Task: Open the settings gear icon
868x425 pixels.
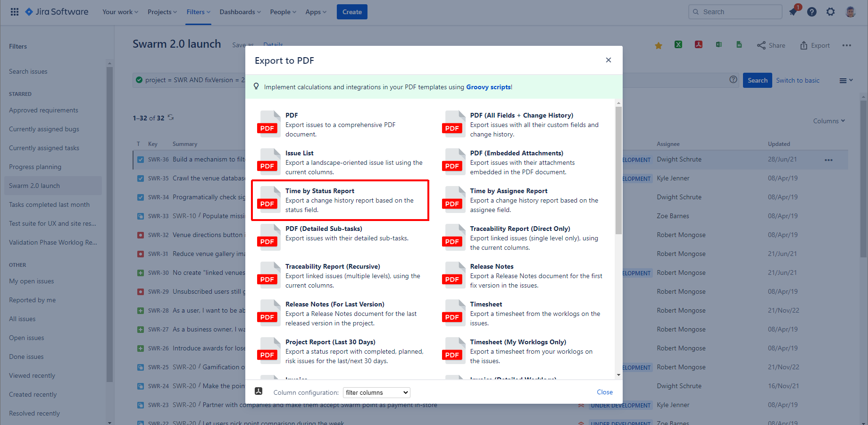Action: point(831,12)
